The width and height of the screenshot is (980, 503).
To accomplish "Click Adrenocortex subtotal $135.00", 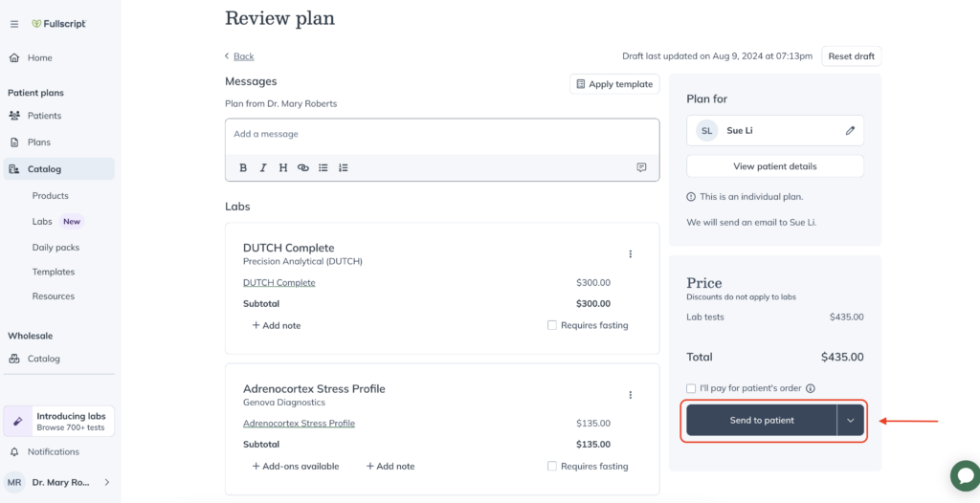I will coord(593,445).
